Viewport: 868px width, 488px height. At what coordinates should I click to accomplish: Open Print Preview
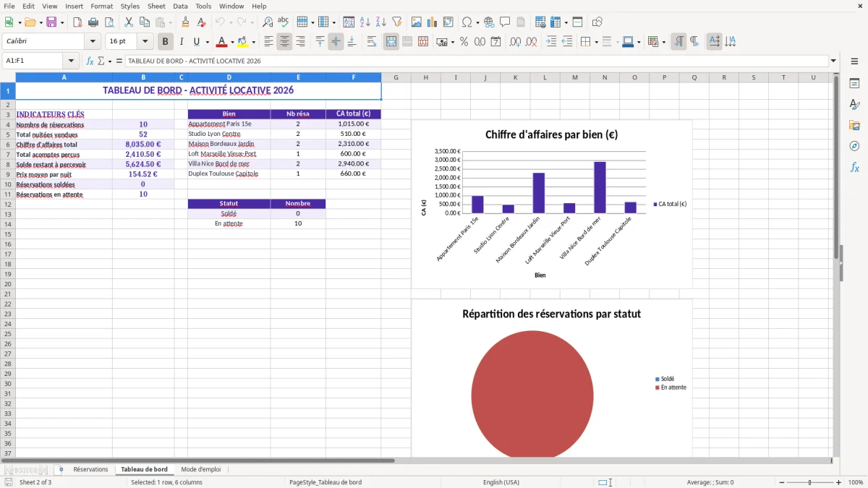click(109, 22)
